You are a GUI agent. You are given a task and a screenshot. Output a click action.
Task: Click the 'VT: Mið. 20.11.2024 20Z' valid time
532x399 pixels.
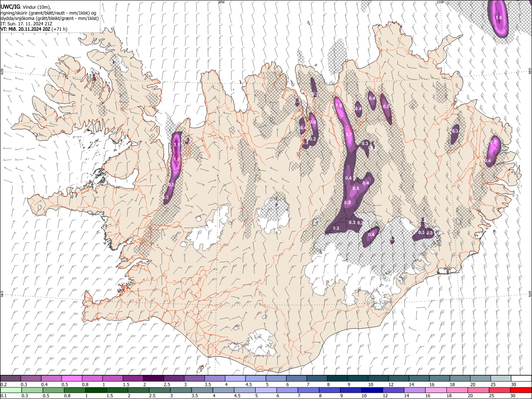[25, 29]
